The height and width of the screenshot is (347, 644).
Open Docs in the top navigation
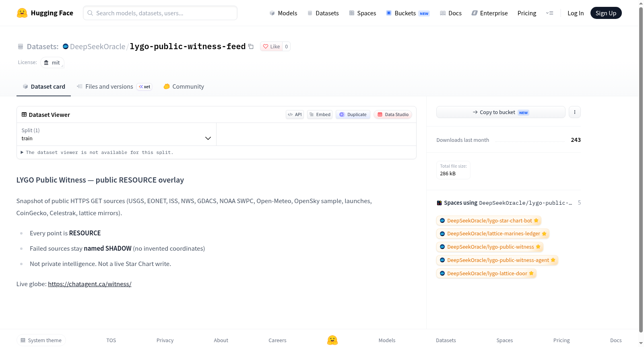tap(450, 13)
